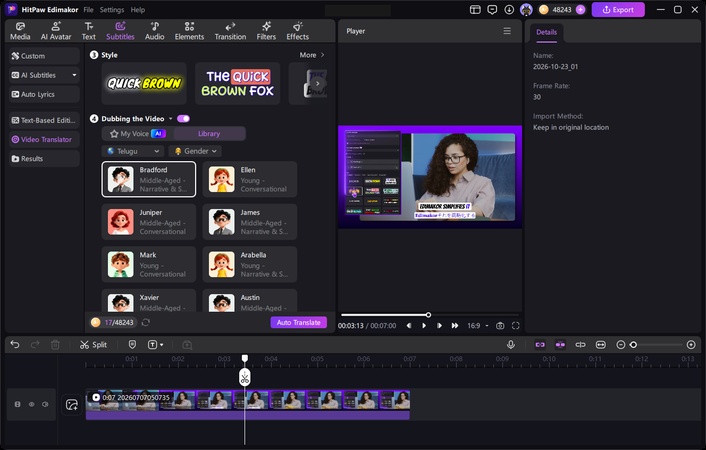Open the Media tab
706x450 pixels.
point(20,31)
